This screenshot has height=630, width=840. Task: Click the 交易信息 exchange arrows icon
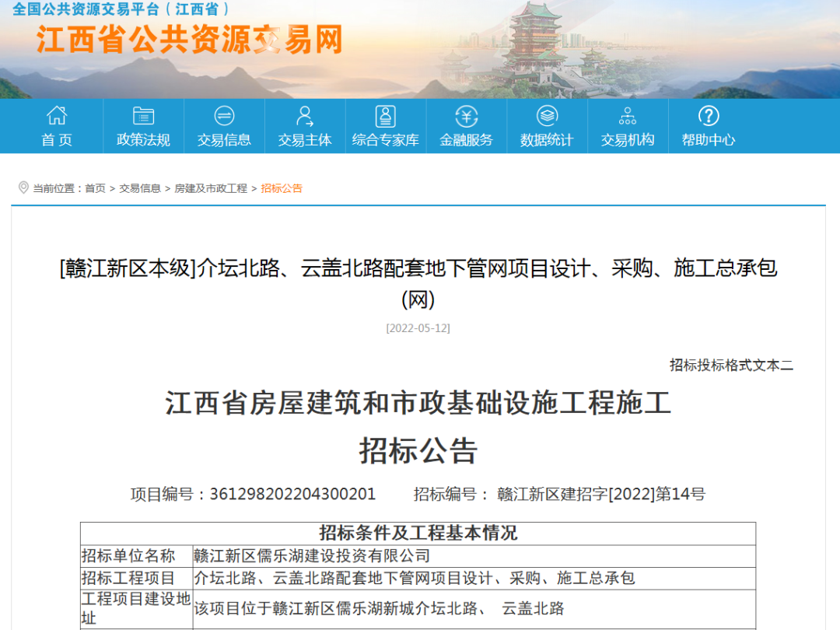(224, 116)
